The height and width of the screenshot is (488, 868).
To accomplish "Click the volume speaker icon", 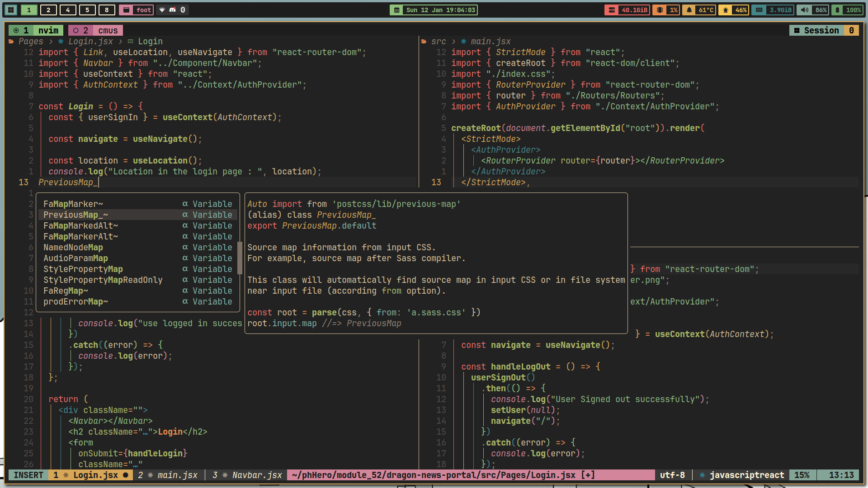I will pyautogui.click(x=804, y=10).
